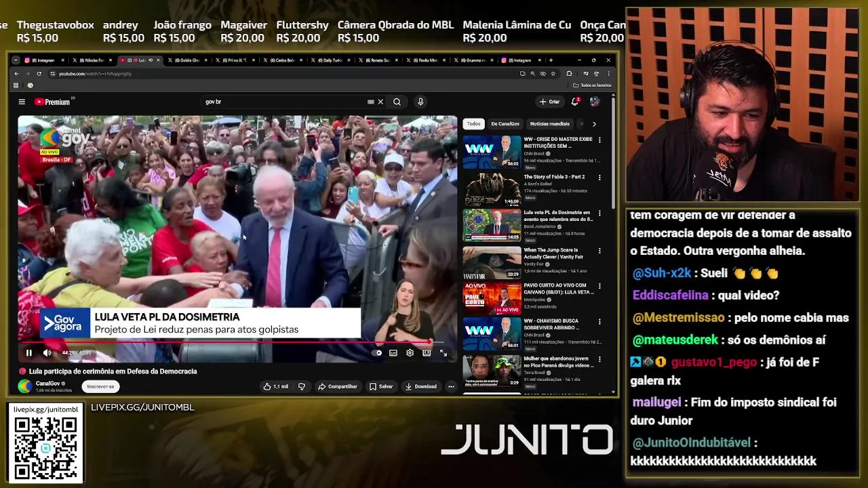Click the Download button
The height and width of the screenshot is (488, 868).
coord(421,386)
